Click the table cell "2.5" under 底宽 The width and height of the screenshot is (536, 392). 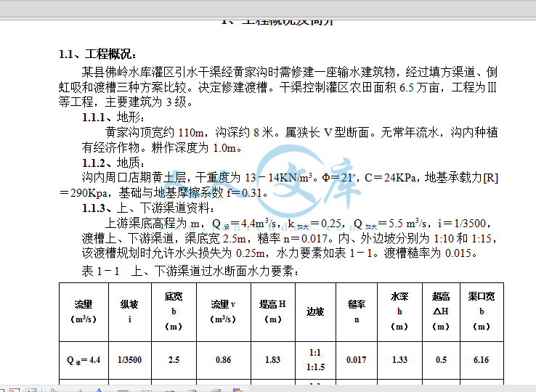pos(174,360)
